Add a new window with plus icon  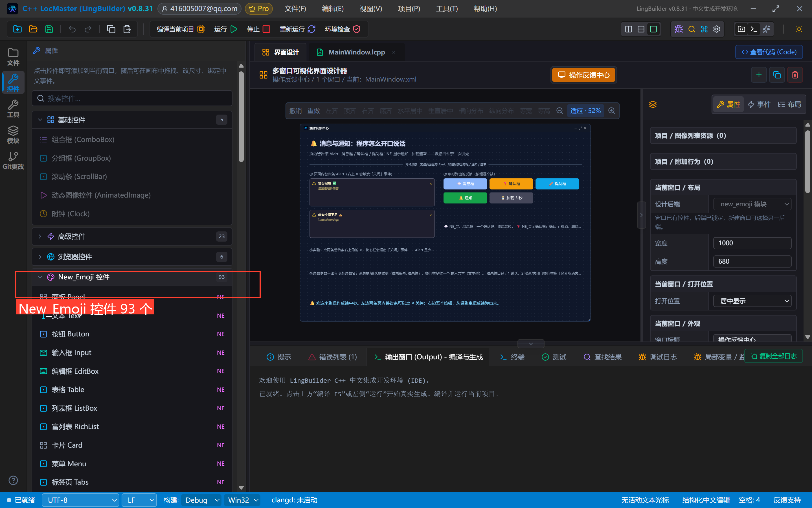pos(759,75)
